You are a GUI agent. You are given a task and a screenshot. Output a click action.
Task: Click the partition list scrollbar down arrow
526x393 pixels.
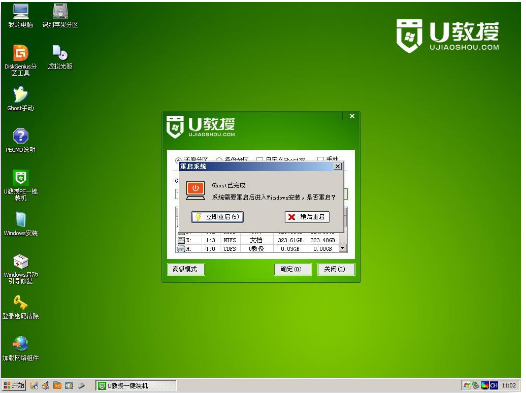point(342,248)
